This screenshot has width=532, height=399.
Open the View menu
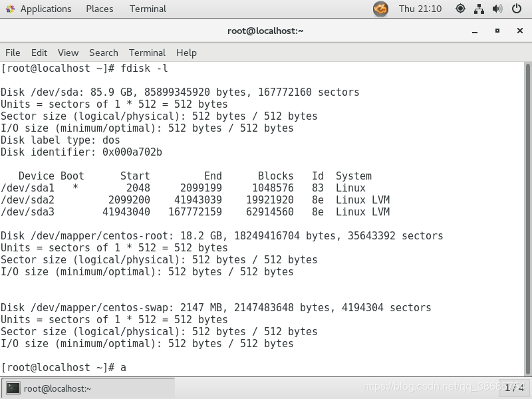click(x=68, y=53)
